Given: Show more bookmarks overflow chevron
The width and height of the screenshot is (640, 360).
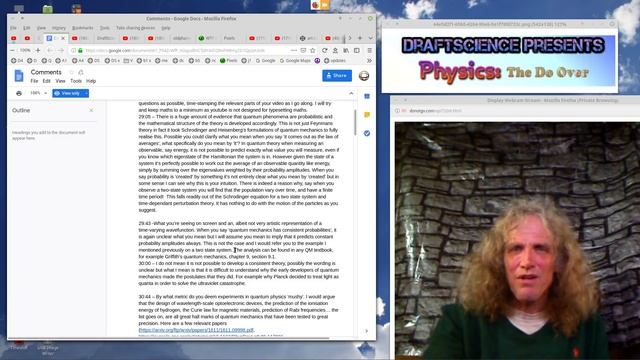Looking at the screenshot, I should pos(369,60).
